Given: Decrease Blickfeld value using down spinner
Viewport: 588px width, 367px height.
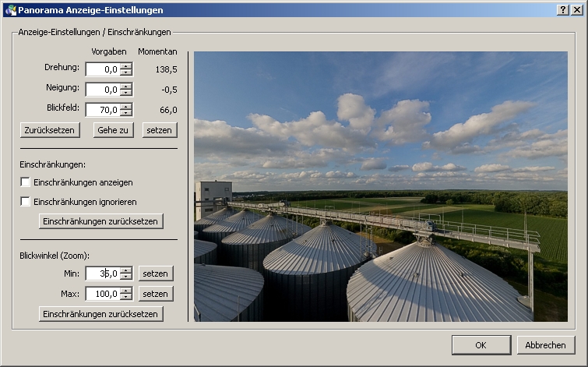Looking at the screenshot, I should 126,114.
